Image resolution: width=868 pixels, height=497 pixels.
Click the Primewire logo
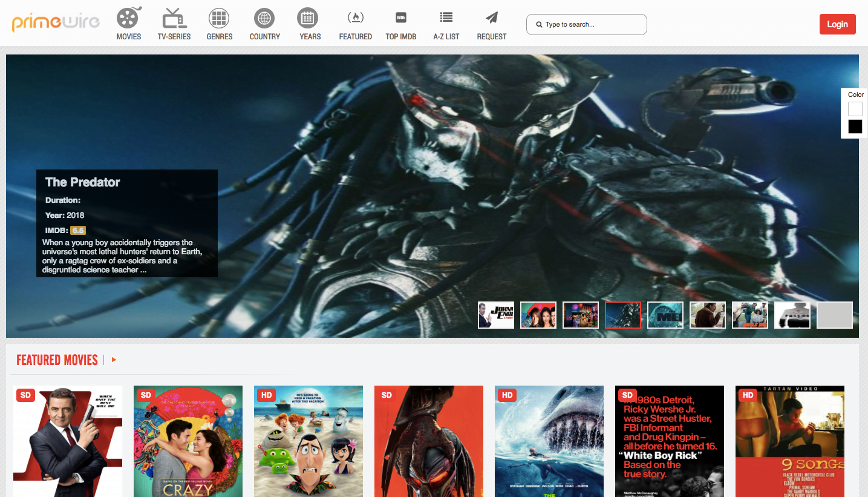(x=55, y=23)
